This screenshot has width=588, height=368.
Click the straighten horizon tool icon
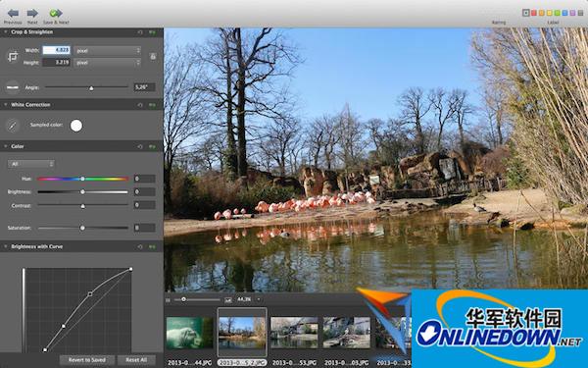[13, 87]
